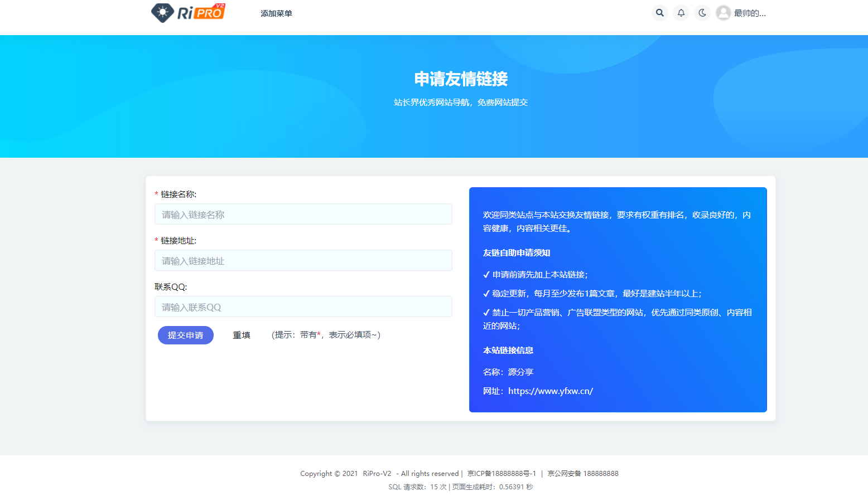Click the user avatar icon in the header
868x501 pixels.
coord(723,12)
